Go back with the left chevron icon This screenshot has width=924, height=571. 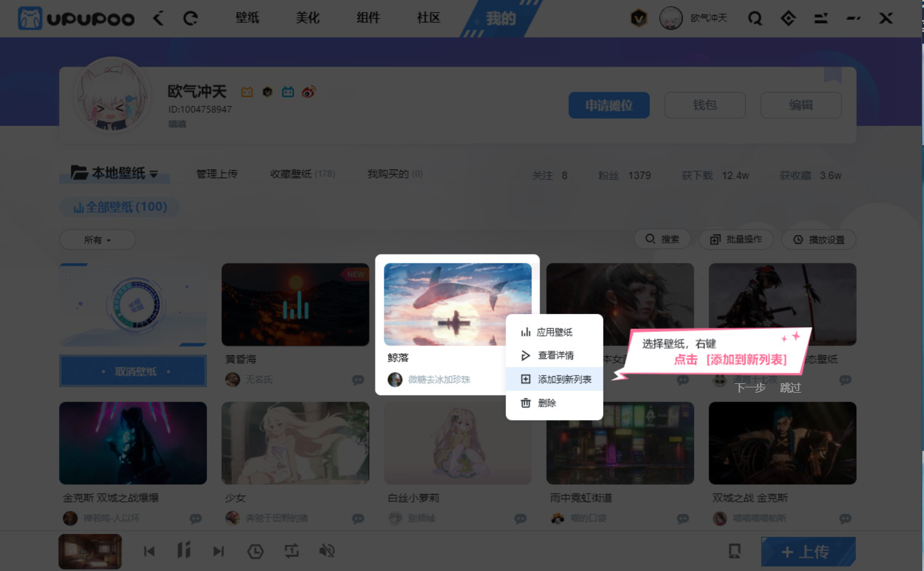tap(158, 19)
